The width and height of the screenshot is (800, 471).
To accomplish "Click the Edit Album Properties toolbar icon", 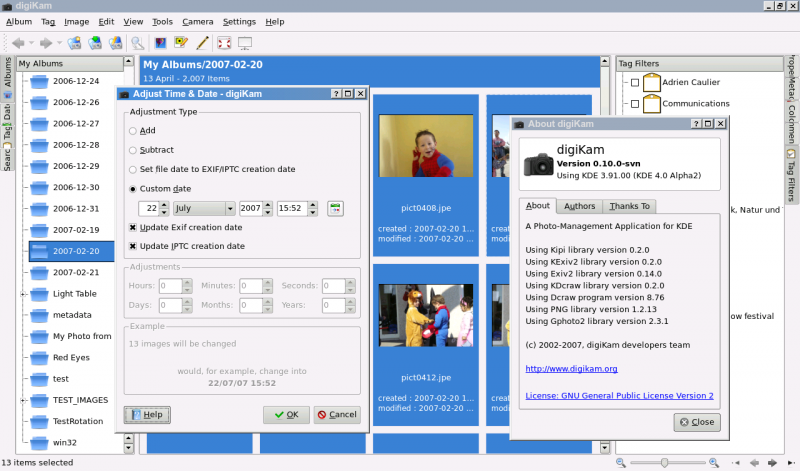I will 115,43.
